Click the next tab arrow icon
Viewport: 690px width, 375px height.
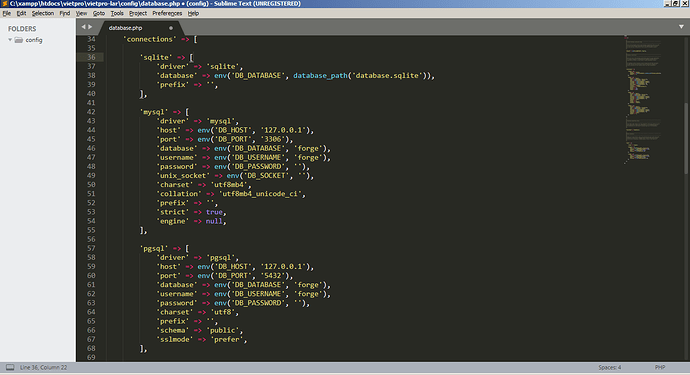pyautogui.click(x=90, y=27)
